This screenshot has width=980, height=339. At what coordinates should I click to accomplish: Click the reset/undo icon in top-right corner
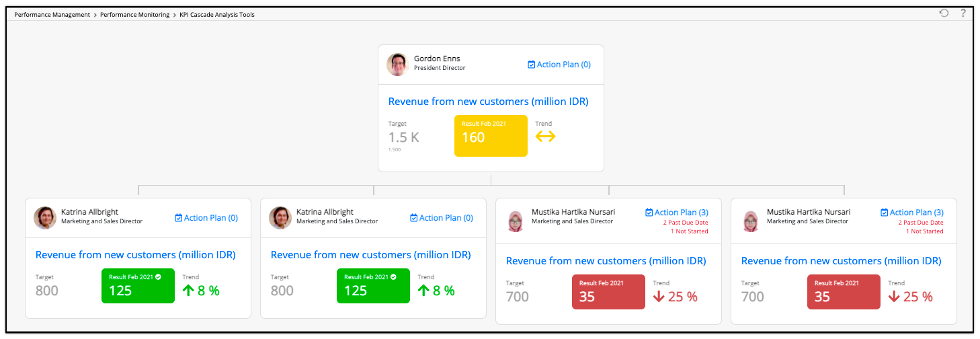point(944,13)
